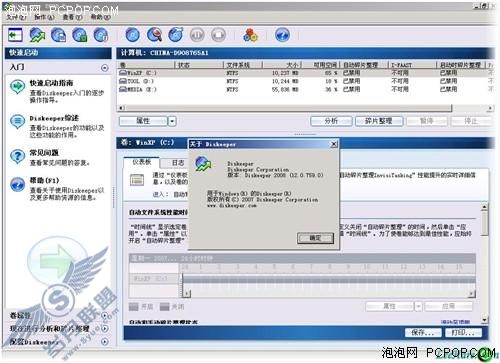Click the grey stop toolbar icon

[218, 35]
